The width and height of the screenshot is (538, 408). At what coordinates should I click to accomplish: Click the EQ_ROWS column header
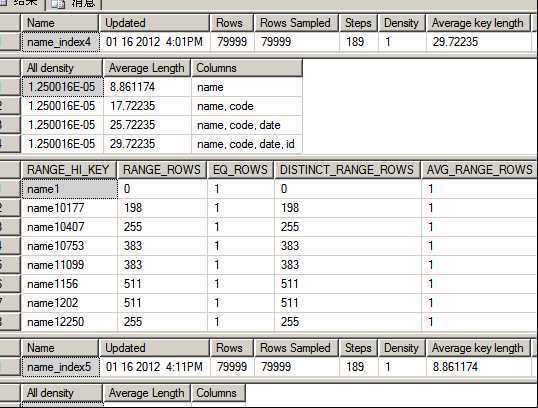[x=240, y=170]
